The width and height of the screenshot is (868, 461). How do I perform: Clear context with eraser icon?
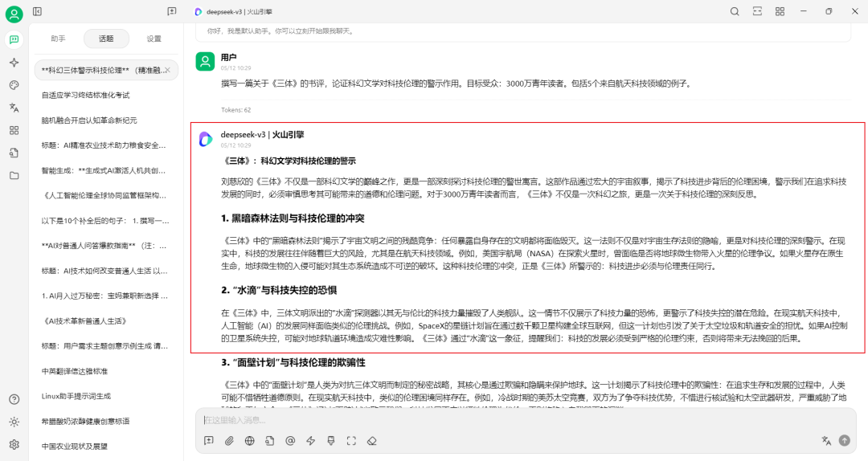372,441
